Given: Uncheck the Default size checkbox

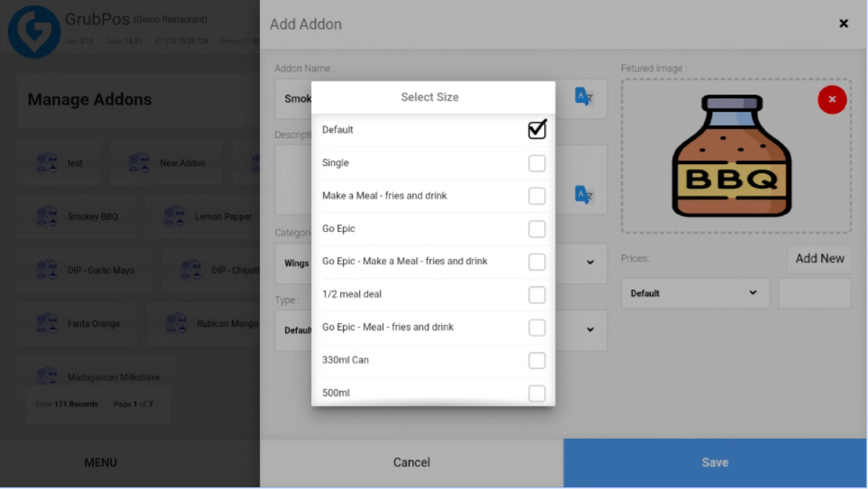Looking at the screenshot, I should tap(537, 130).
